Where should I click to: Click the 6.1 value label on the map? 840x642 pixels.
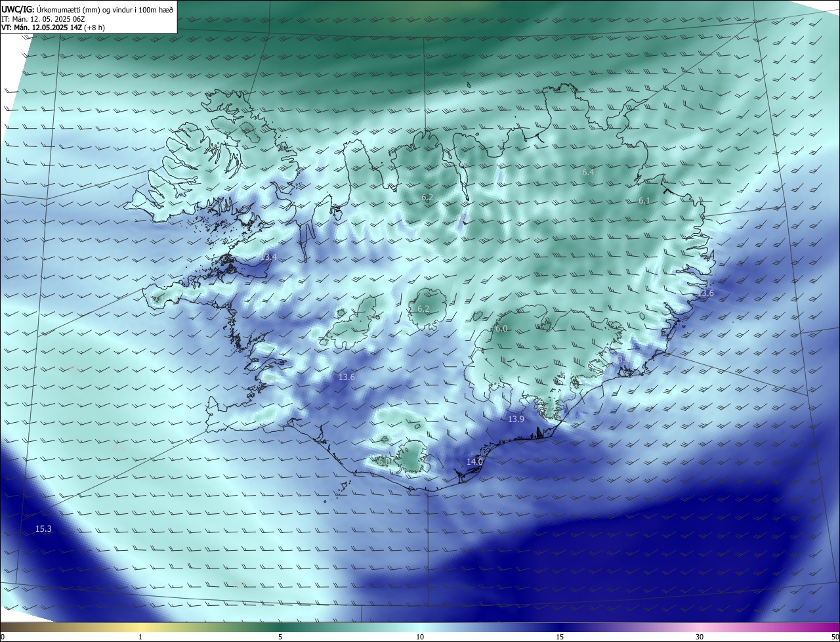click(644, 200)
